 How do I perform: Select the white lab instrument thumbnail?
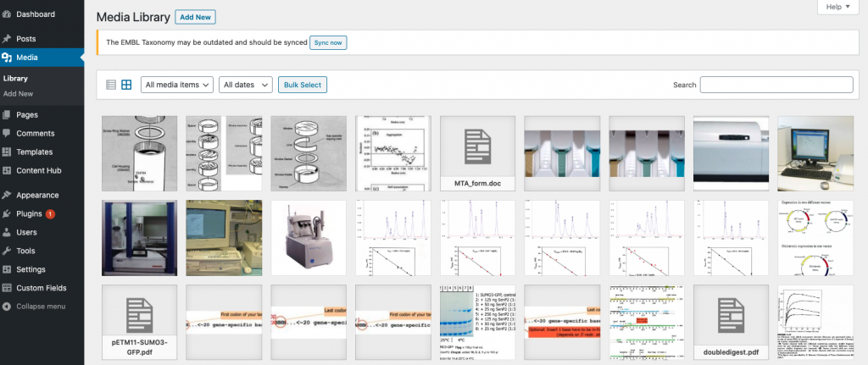[x=731, y=154]
